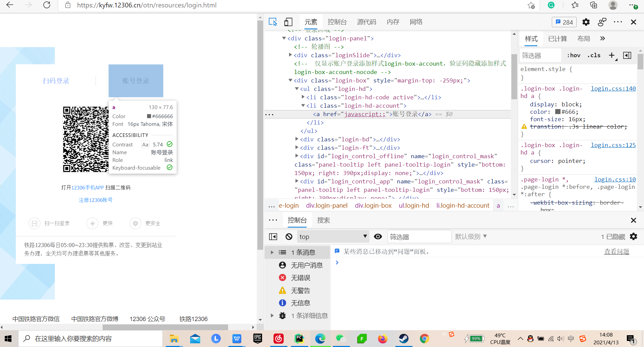This screenshot has height=347, width=644.
Task: Open the top frame context dropdown
Action: [332, 236]
